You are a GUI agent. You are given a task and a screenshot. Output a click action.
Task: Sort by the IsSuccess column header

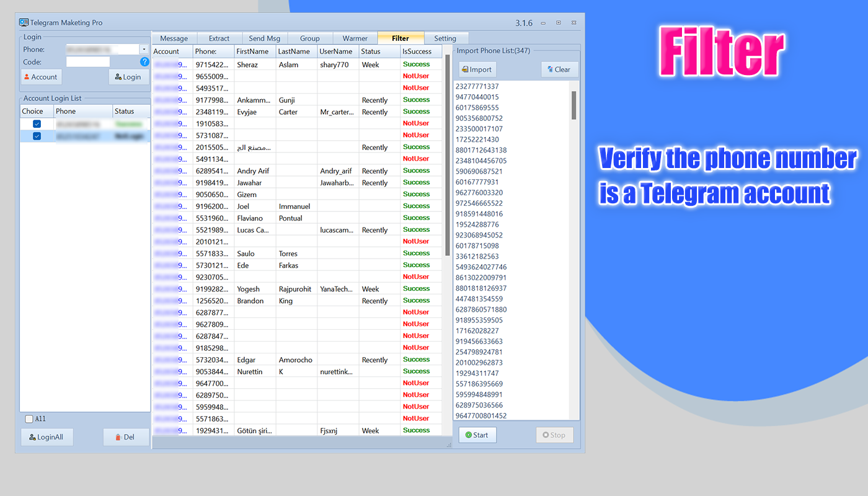click(x=421, y=51)
